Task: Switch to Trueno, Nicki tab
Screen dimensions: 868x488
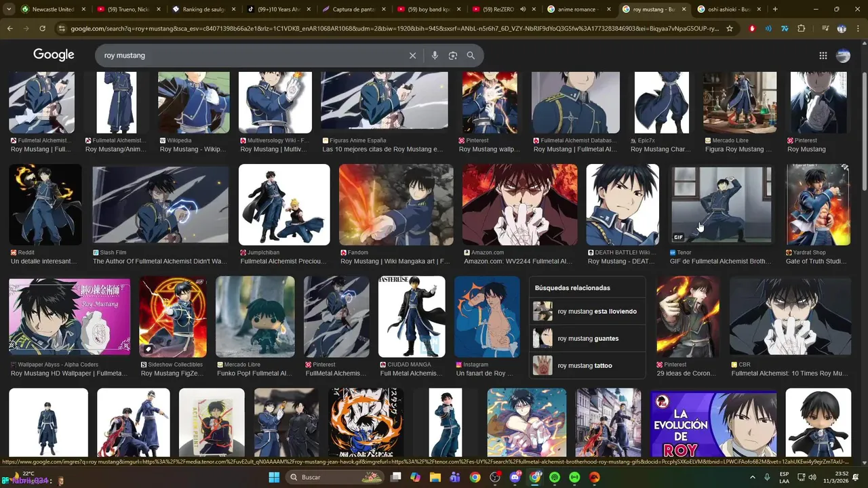Action: [x=129, y=9]
